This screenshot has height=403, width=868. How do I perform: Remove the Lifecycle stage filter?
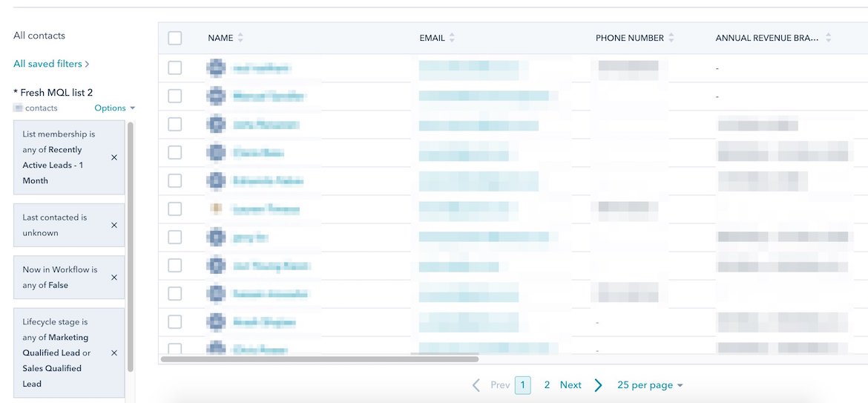(x=114, y=353)
